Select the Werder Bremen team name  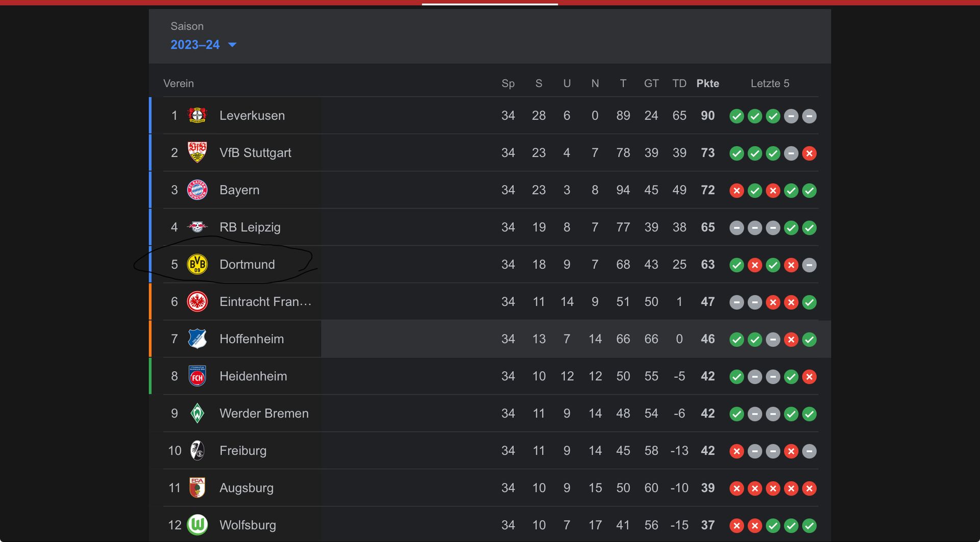[264, 413]
